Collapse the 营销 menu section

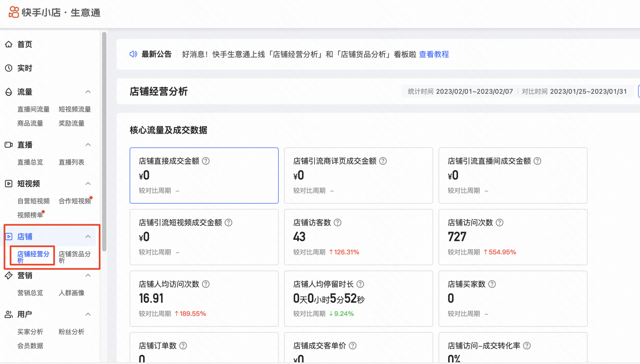pos(88,275)
